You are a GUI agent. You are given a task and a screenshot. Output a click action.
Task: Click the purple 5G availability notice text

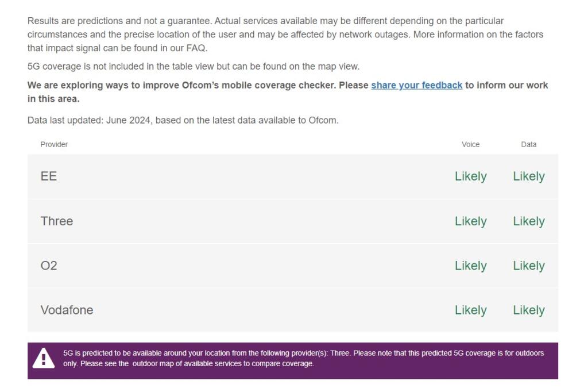(x=303, y=358)
